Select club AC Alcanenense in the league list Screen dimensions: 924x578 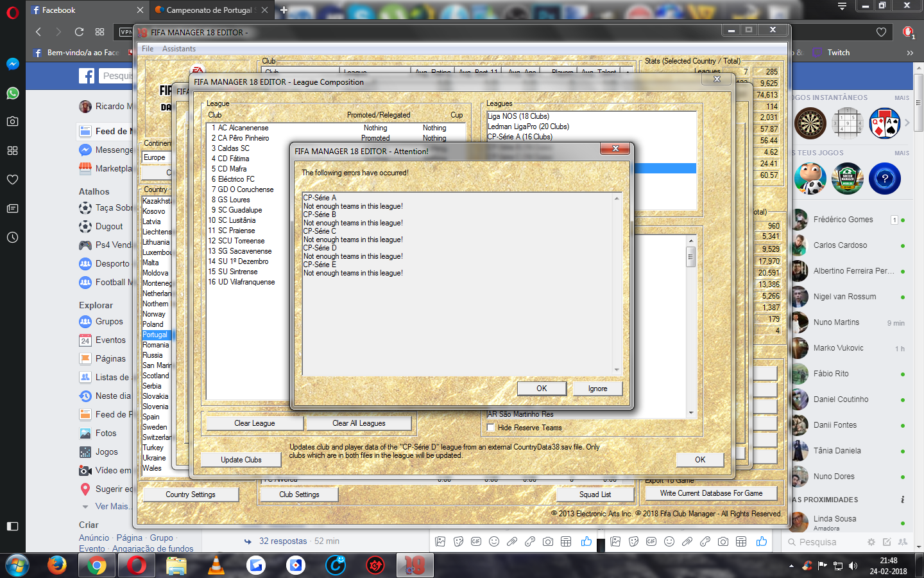point(243,128)
